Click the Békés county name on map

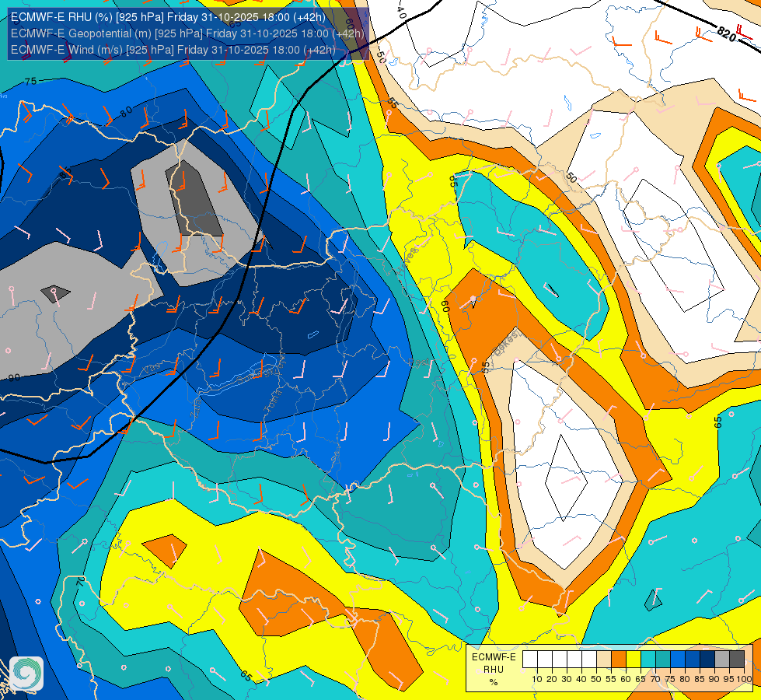(506, 344)
